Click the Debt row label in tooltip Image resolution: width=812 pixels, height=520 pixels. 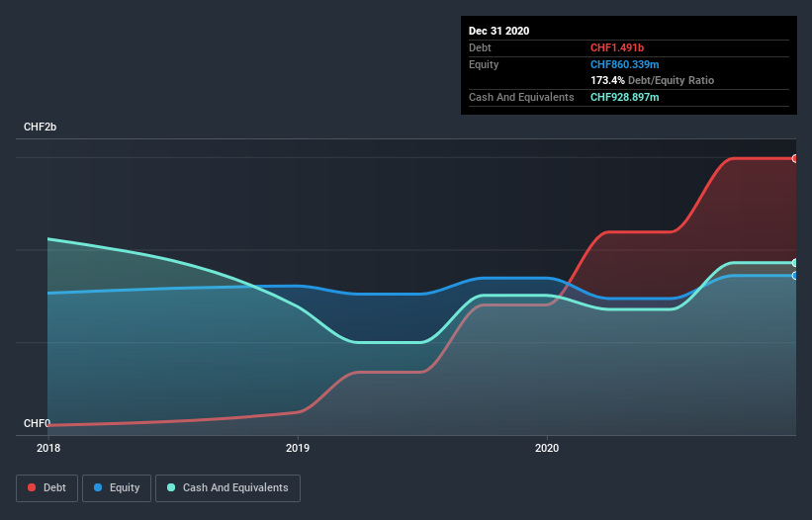point(480,47)
